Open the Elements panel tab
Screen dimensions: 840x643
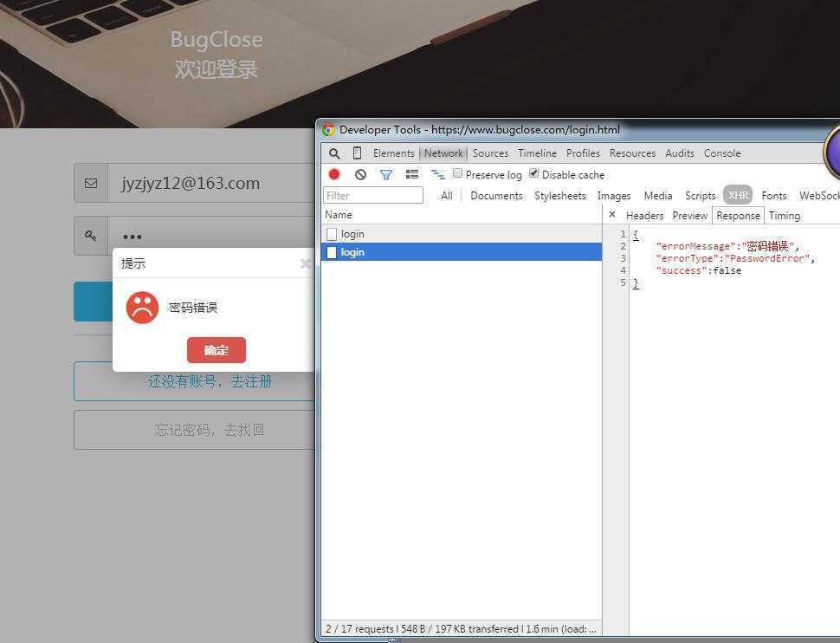394,153
